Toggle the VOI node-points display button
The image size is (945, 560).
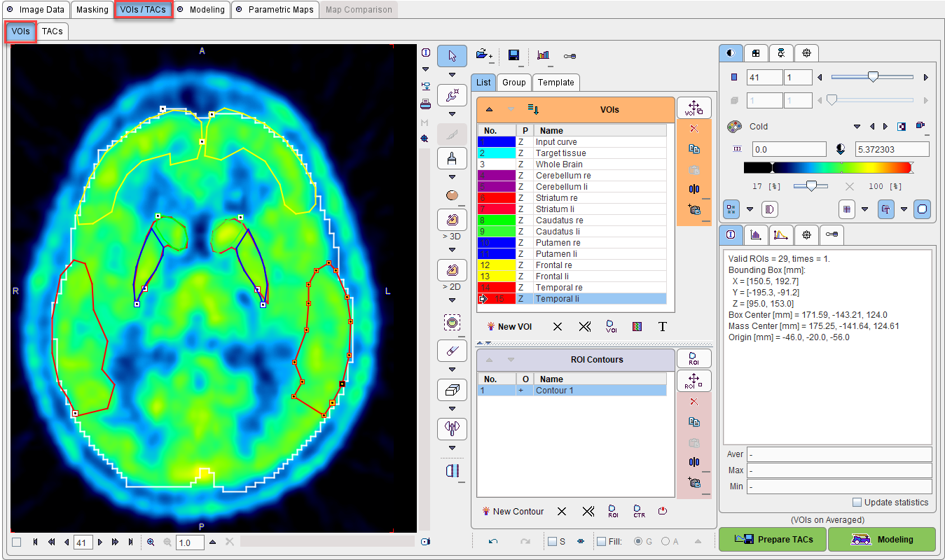(731, 209)
